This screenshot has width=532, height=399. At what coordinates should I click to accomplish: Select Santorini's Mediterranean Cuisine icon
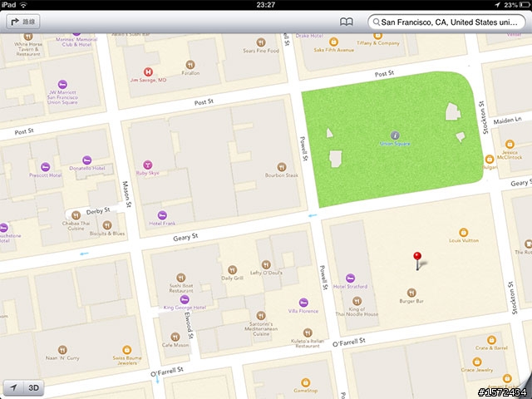[x=261, y=316]
